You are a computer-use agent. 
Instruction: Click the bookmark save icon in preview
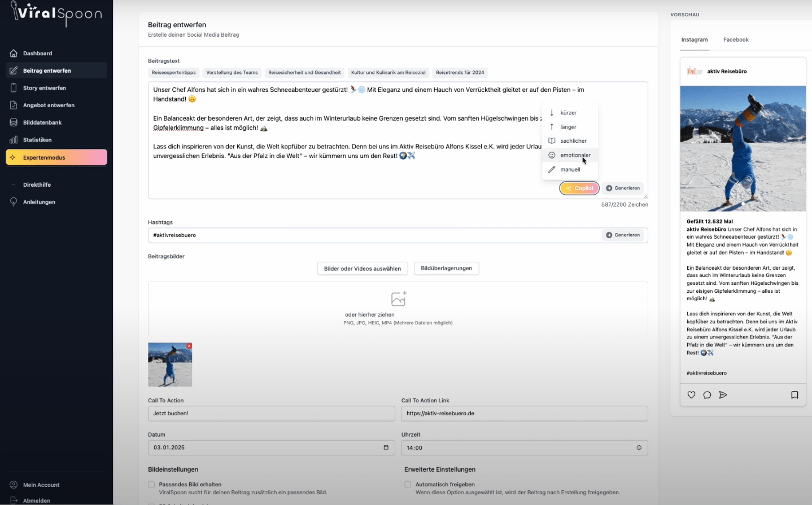tap(794, 395)
